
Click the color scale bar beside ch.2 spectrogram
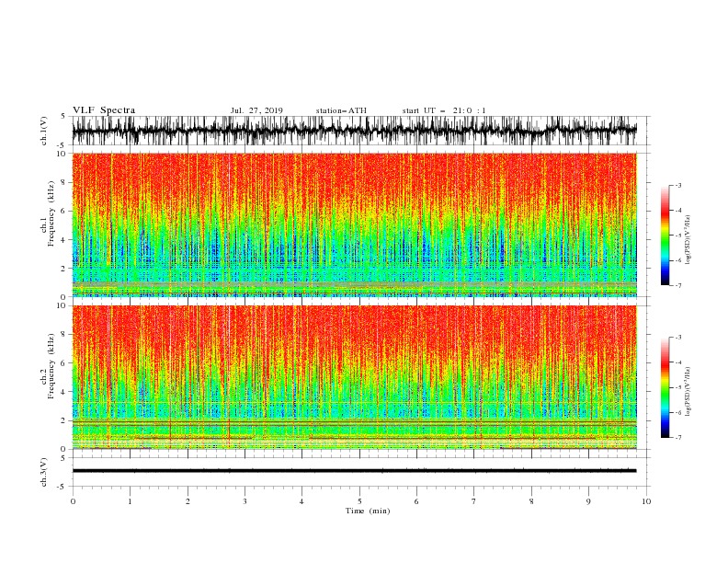(x=665, y=387)
